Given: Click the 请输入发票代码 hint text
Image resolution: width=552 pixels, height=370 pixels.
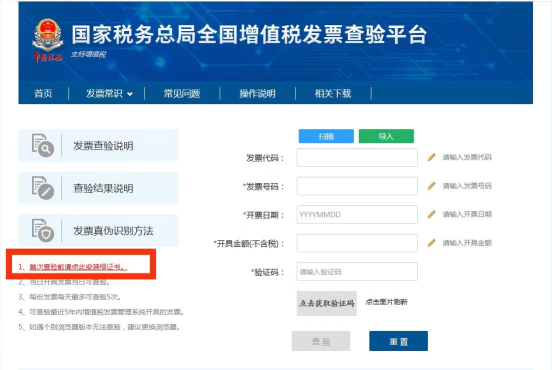Looking at the screenshot, I should 467,157.
